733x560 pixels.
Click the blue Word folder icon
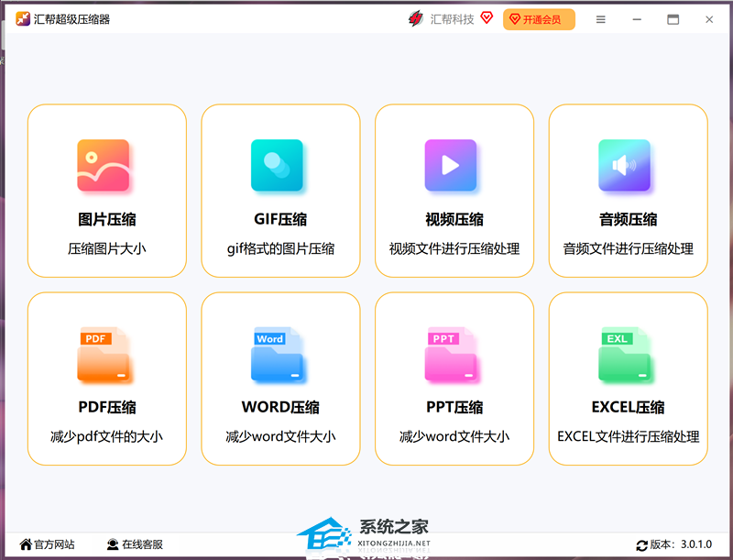[277, 354]
